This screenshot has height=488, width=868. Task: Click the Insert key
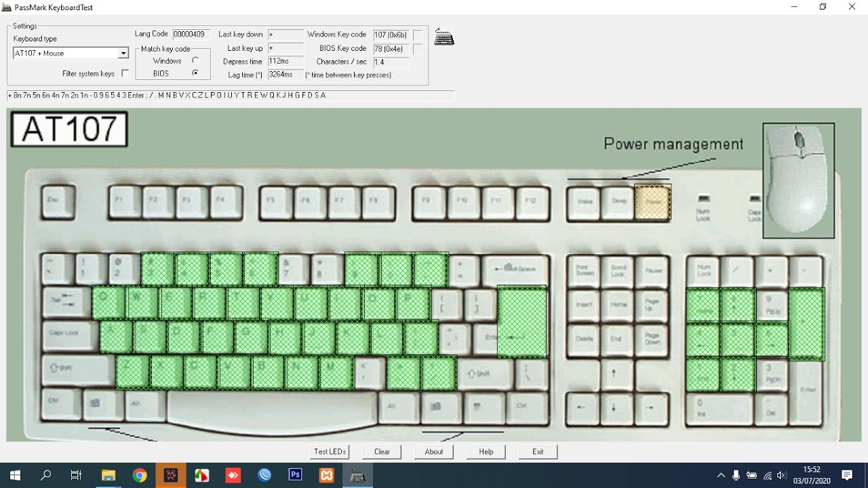pyautogui.click(x=585, y=305)
